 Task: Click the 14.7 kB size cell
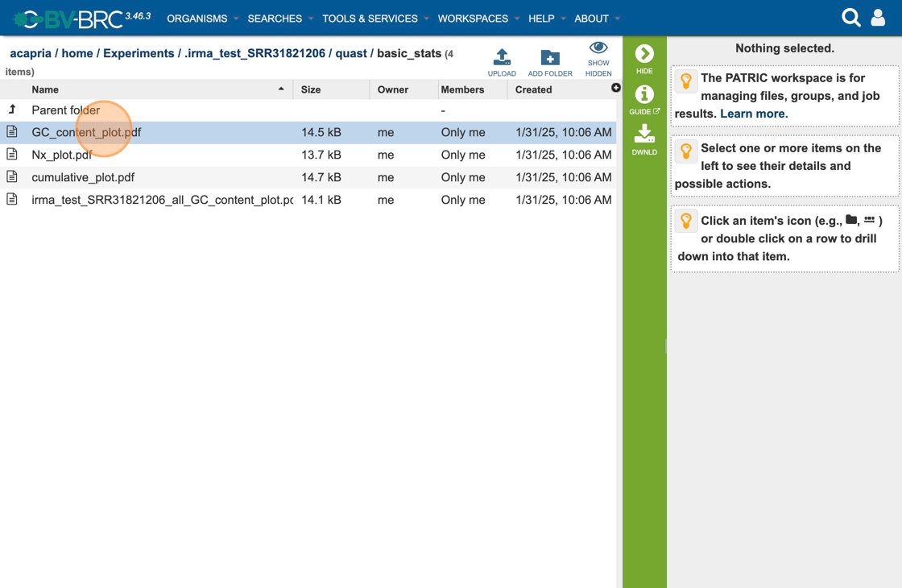pyautogui.click(x=321, y=177)
